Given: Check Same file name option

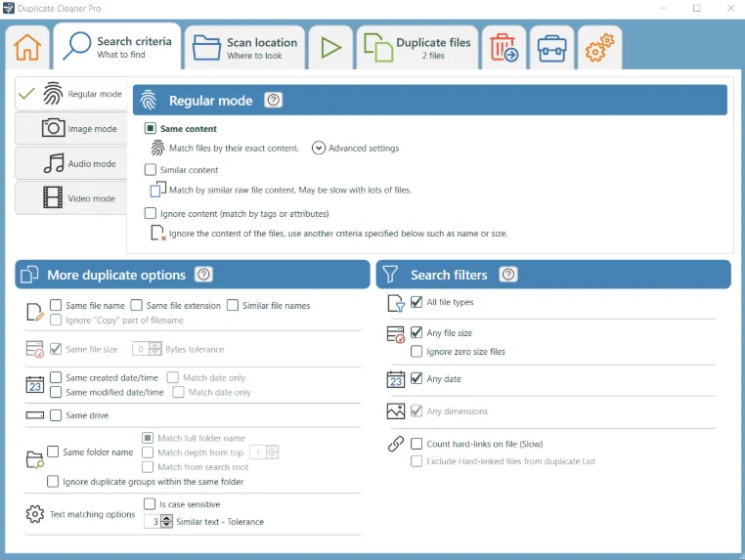Looking at the screenshot, I should point(56,305).
